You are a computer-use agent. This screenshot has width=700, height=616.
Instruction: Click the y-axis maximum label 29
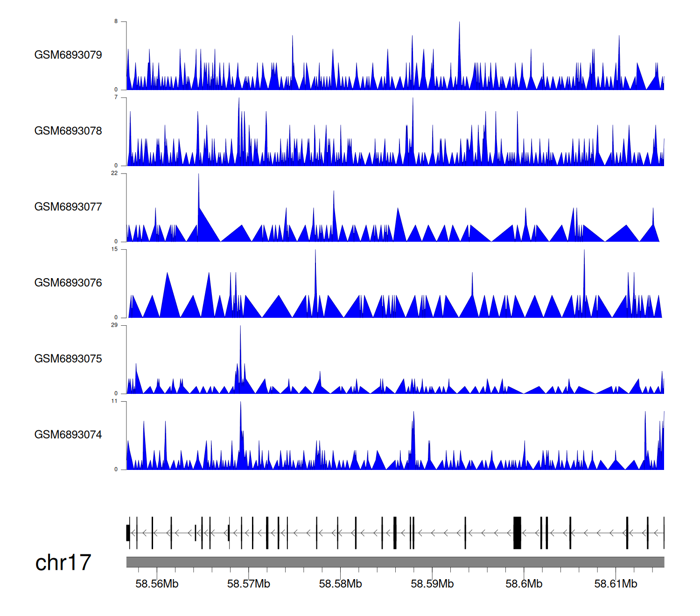click(114, 325)
